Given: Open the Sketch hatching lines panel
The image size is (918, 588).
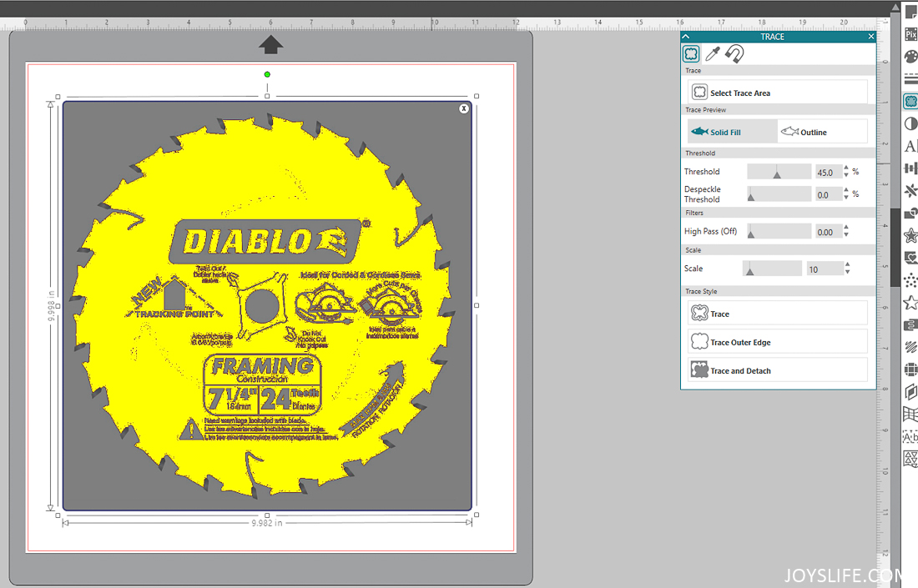Looking at the screenshot, I should point(911,348).
